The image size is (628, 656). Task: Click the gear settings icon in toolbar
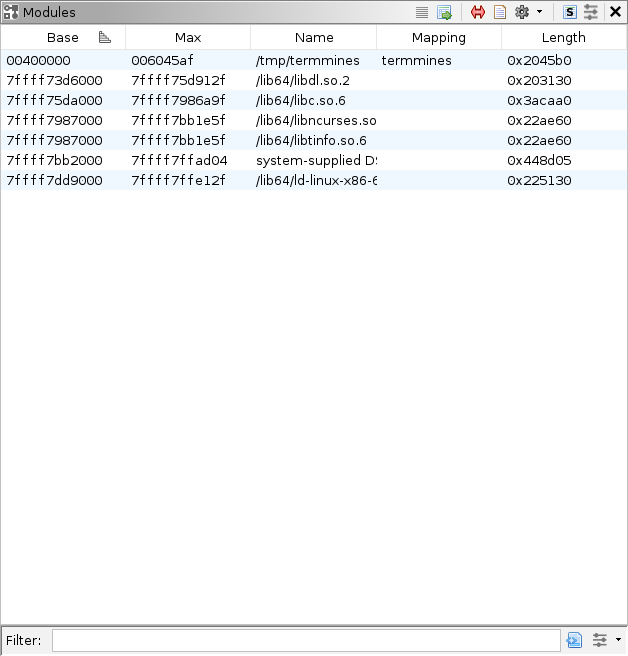[521, 12]
